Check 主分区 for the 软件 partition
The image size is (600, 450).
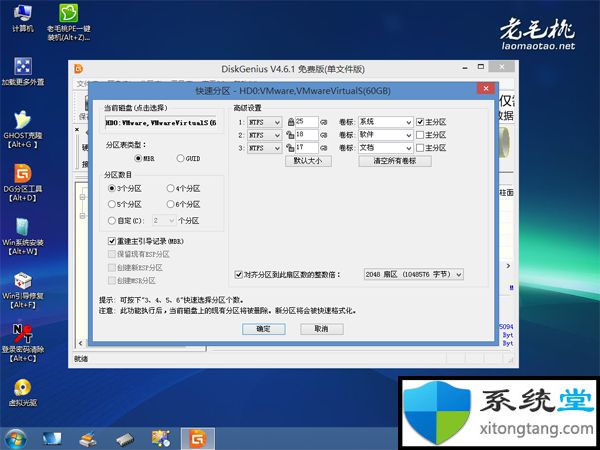pos(420,135)
